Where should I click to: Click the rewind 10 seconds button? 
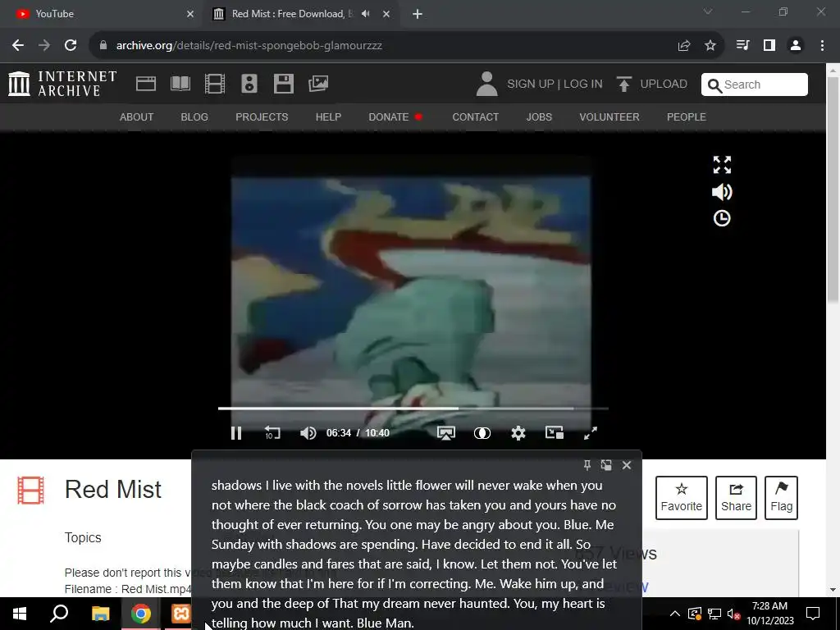coord(272,433)
